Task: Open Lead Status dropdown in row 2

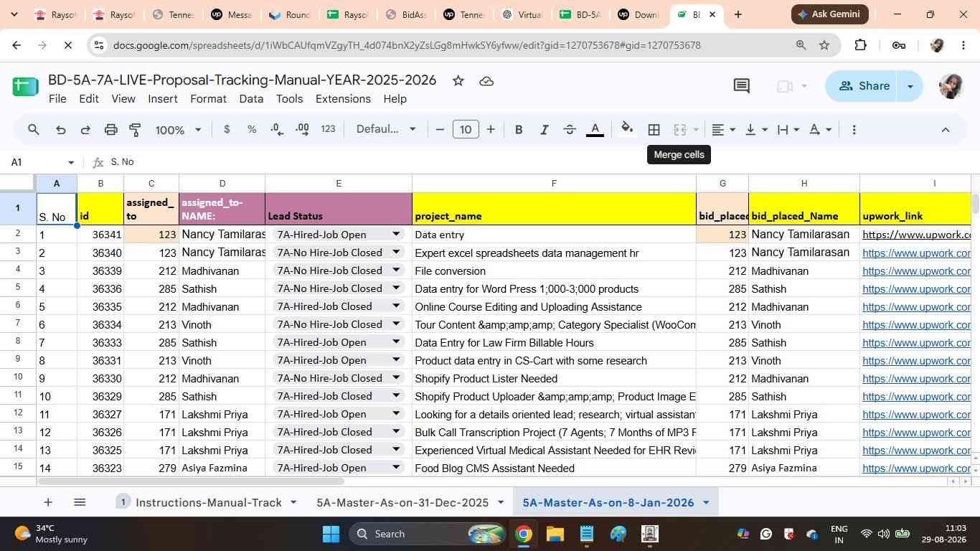Action: click(395, 234)
